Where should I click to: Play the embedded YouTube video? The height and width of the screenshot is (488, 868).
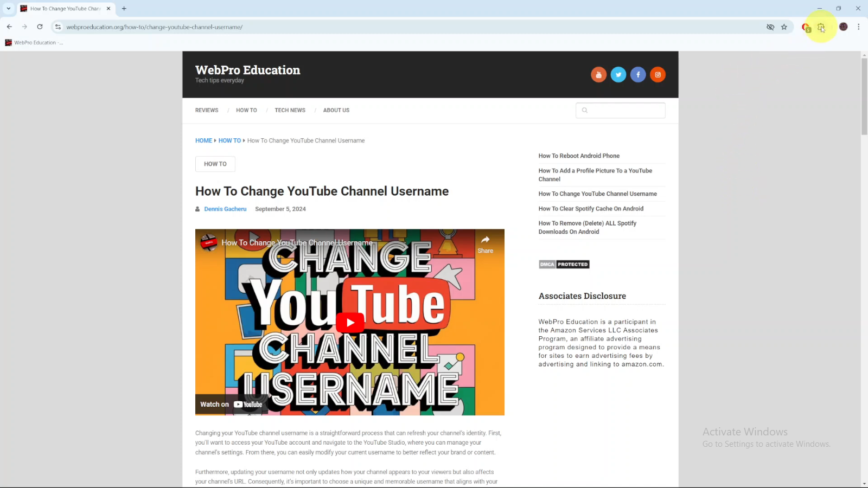(350, 323)
